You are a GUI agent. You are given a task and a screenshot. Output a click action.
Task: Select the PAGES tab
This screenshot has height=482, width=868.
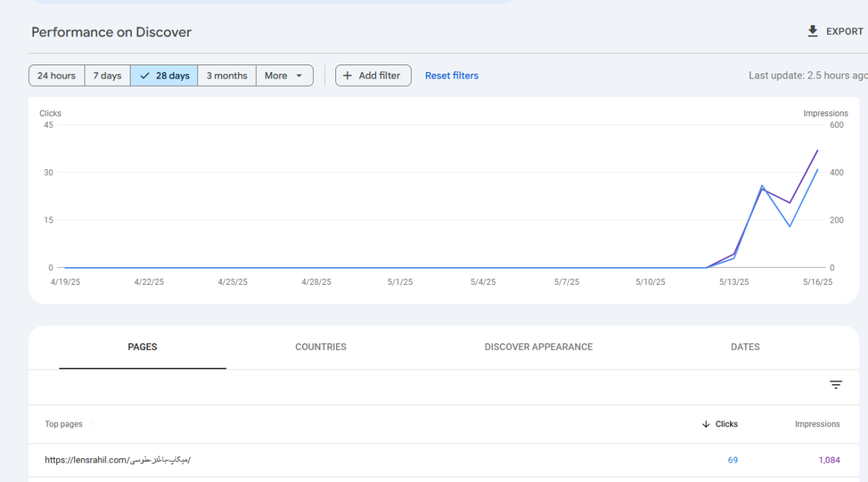click(142, 347)
